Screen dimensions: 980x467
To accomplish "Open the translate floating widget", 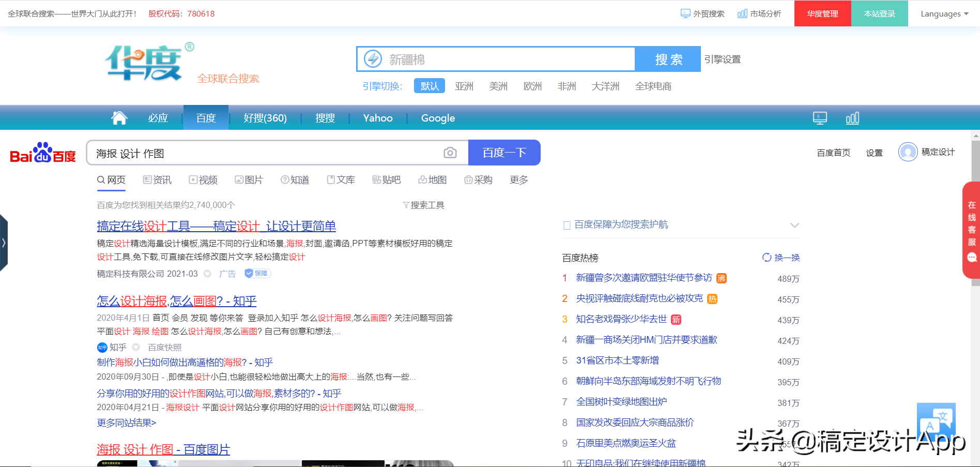I will 936,423.
